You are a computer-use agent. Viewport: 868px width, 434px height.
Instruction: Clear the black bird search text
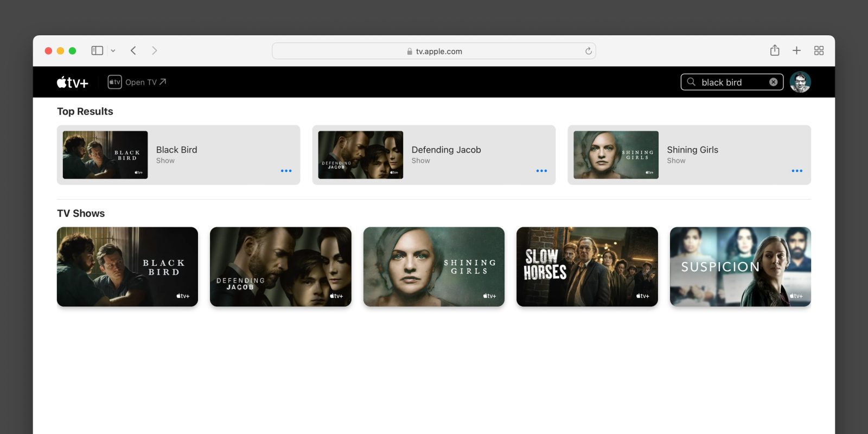click(x=773, y=82)
